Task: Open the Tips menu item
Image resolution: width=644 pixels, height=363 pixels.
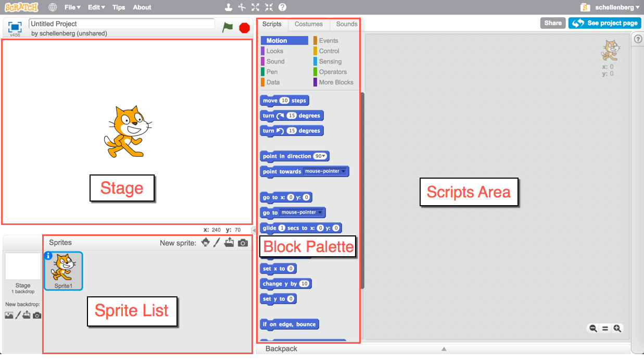Action: coord(119,7)
